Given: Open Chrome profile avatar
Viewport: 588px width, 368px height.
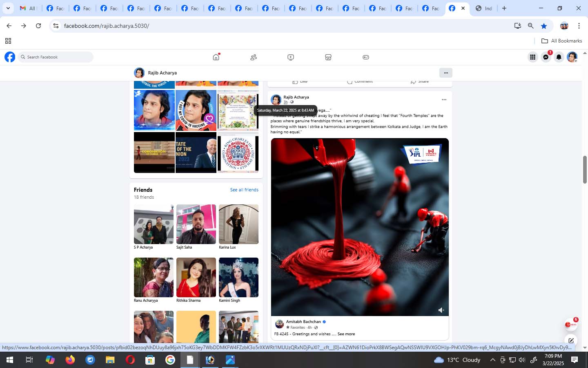Looking at the screenshot, I should pos(564,26).
